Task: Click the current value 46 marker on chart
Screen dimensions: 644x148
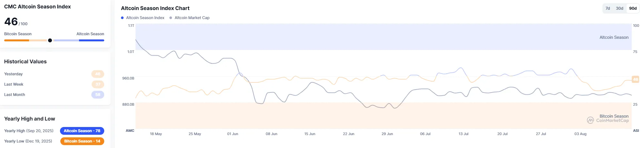Action: pos(635,79)
